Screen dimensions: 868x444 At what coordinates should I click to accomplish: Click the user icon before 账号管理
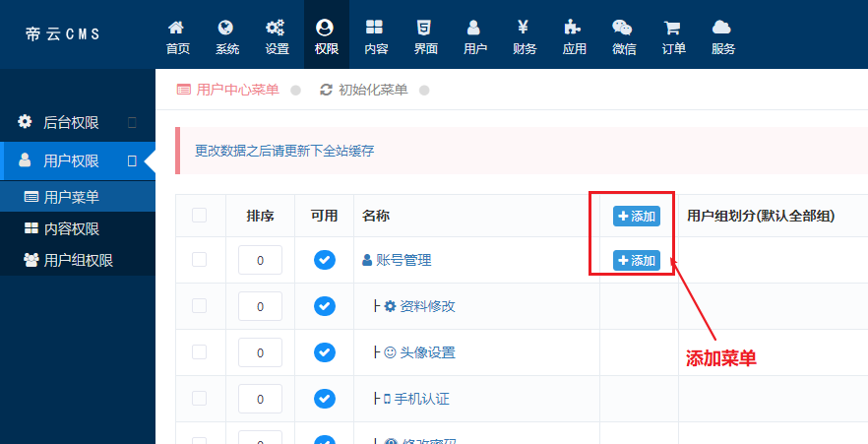tap(367, 260)
